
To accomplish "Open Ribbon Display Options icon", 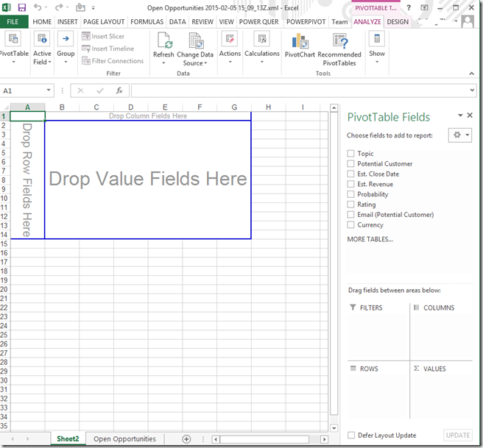I will coord(424,7).
